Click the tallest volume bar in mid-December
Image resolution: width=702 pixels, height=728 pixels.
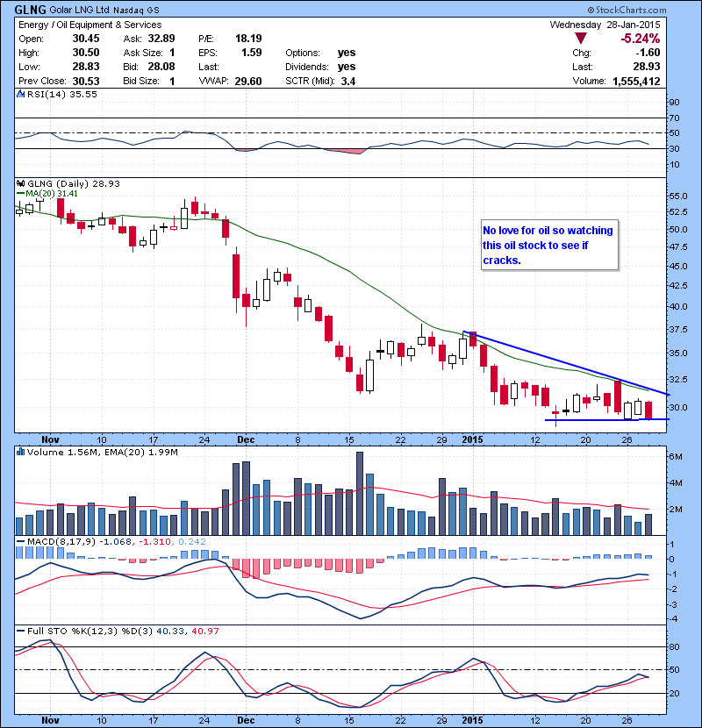pyautogui.click(x=360, y=493)
